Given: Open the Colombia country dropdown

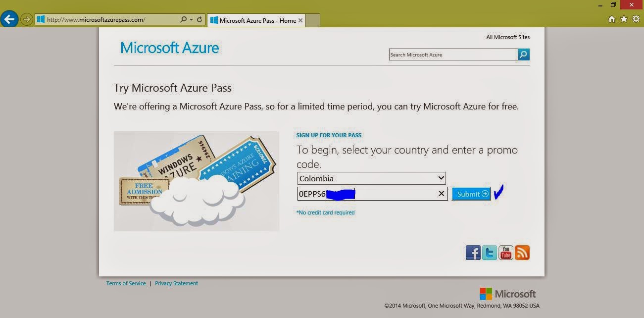Looking at the screenshot, I should coord(440,178).
